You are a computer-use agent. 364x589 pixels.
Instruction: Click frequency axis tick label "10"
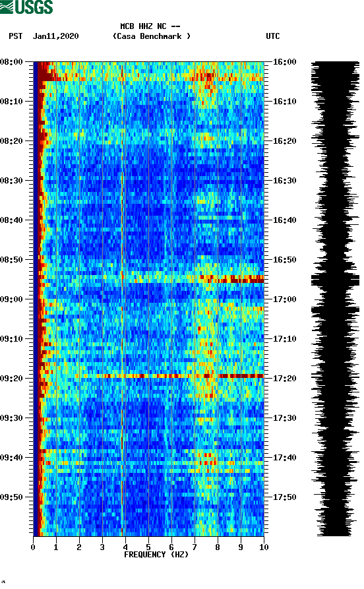pyautogui.click(x=264, y=547)
